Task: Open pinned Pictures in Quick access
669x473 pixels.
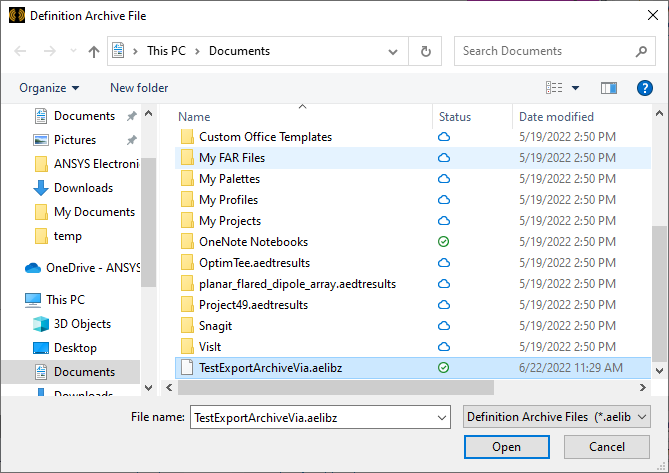Action: tap(75, 140)
